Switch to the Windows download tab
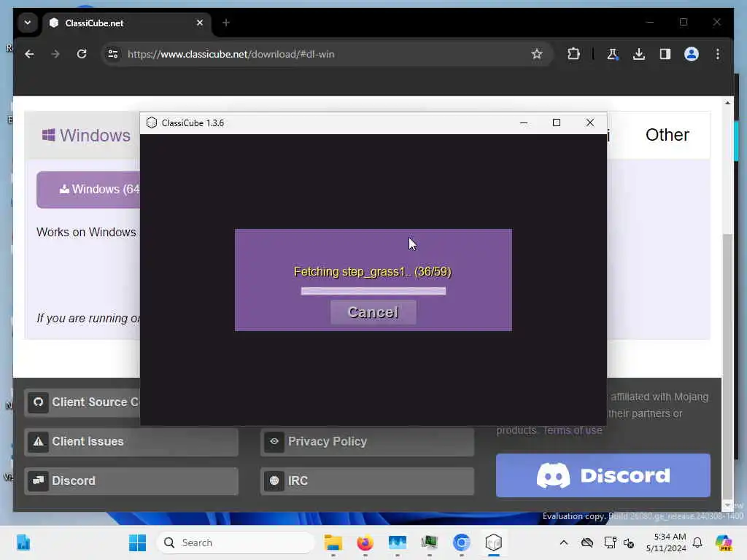This screenshot has height=560, width=747. [86, 135]
